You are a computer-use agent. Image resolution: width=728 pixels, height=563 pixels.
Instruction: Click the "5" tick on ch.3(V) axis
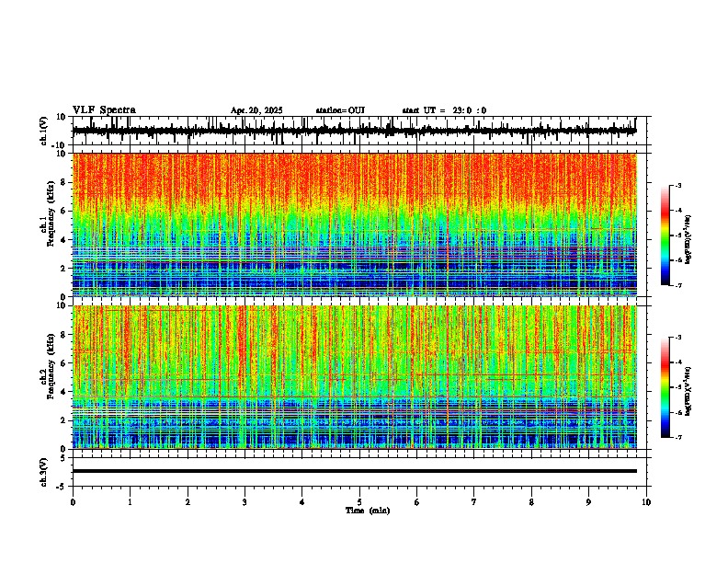[63, 458]
